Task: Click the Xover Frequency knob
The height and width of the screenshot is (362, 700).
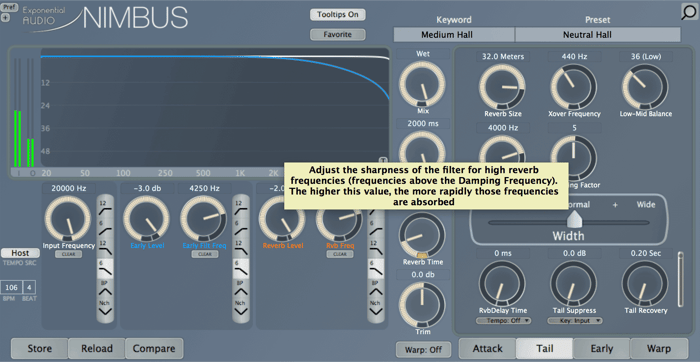Action: [574, 87]
